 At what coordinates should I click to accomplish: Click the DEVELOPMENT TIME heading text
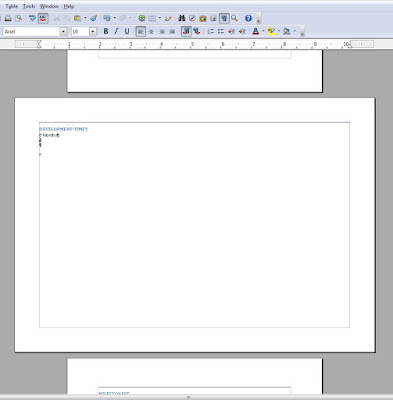click(63, 129)
